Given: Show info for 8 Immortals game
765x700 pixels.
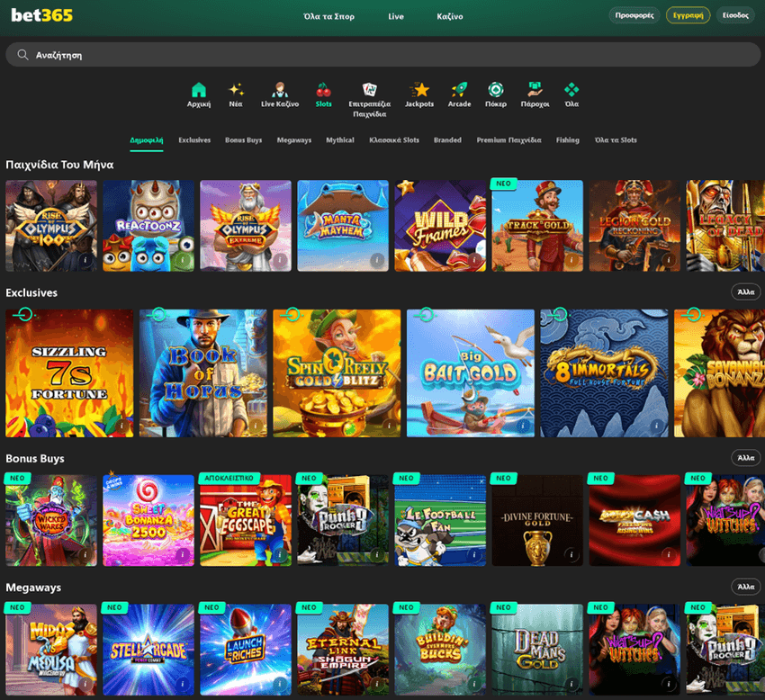Looking at the screenshot, I should (x=656, y=426).
